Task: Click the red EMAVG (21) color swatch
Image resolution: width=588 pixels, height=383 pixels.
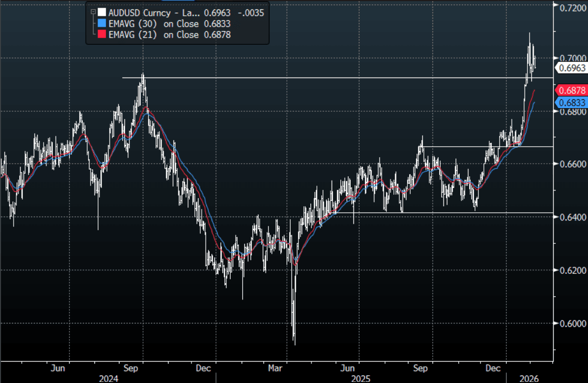Action: tap(101, 34)
